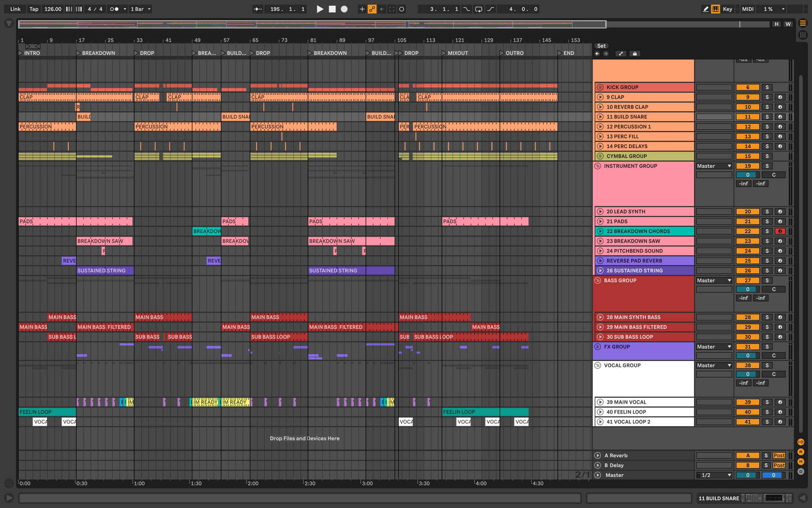This screenshot has width=812, height=508.
Task: Click the Stop button in transport
Action: (x=332, y=9)
